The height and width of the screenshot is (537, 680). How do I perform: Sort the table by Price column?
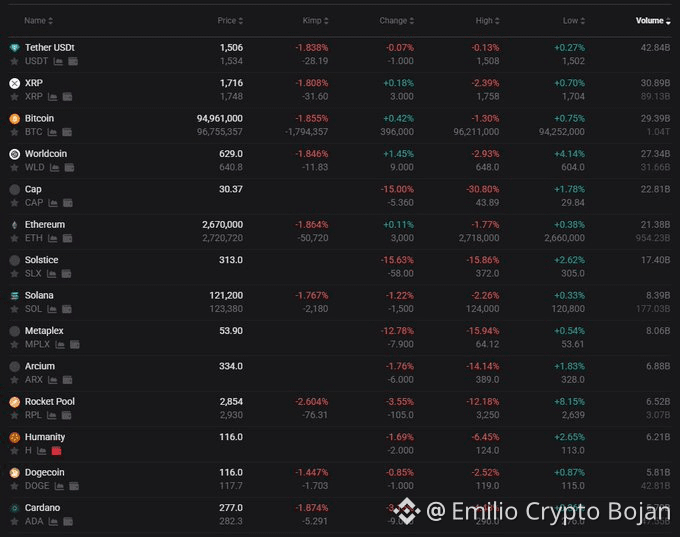230,20
